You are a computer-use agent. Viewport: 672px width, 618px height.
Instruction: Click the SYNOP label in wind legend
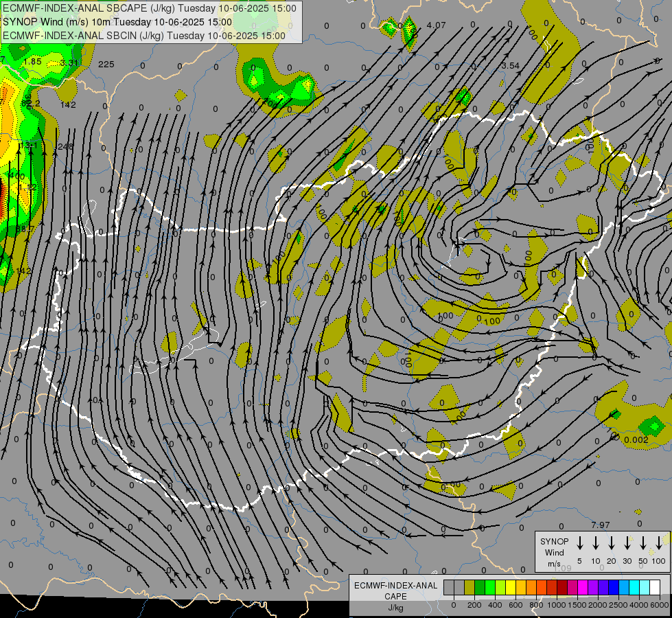click(554, 542)
